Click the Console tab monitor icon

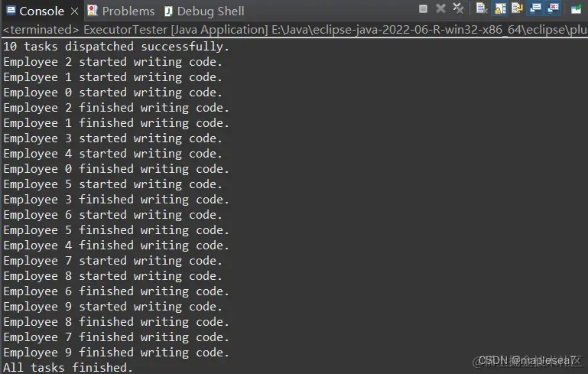pyautogui.click(x=11, y=11)
